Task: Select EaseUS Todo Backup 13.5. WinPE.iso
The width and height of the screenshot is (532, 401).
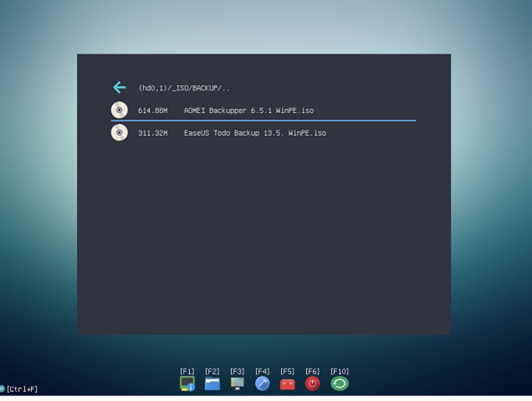Action: coord(255,133)
